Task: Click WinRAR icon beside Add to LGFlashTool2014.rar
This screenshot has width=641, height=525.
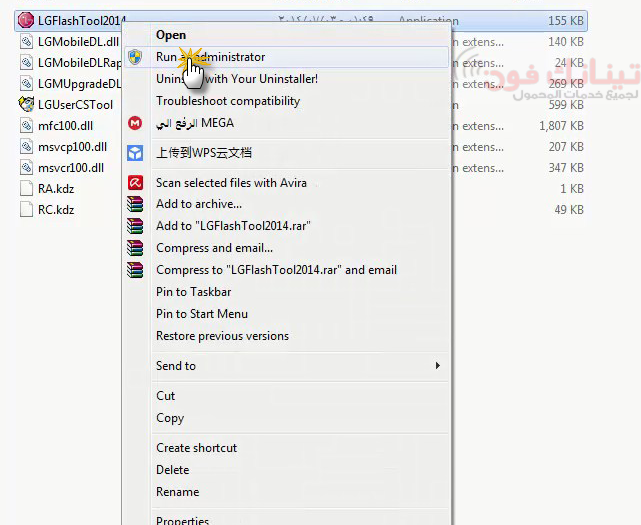Action: (x=135, y=226)
